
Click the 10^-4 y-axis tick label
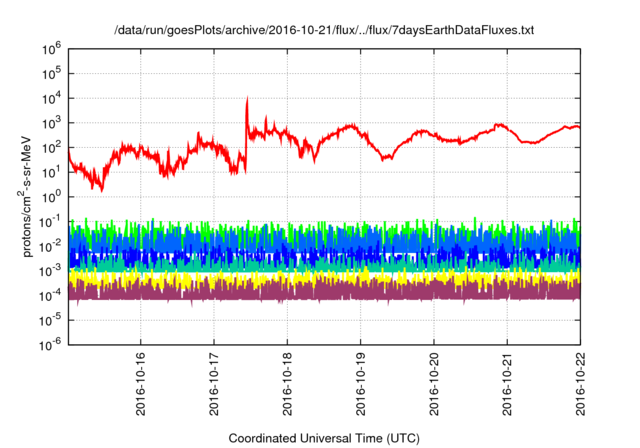coord(51,295)
